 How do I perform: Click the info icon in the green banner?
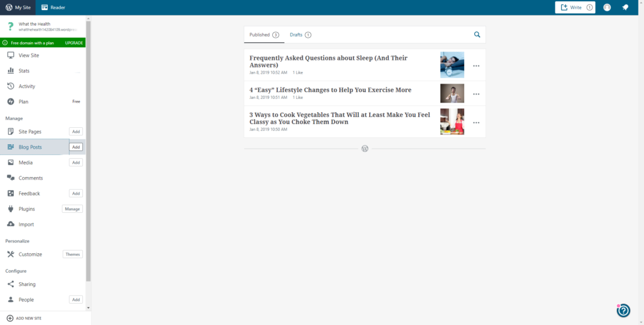[x=5, y=43]
